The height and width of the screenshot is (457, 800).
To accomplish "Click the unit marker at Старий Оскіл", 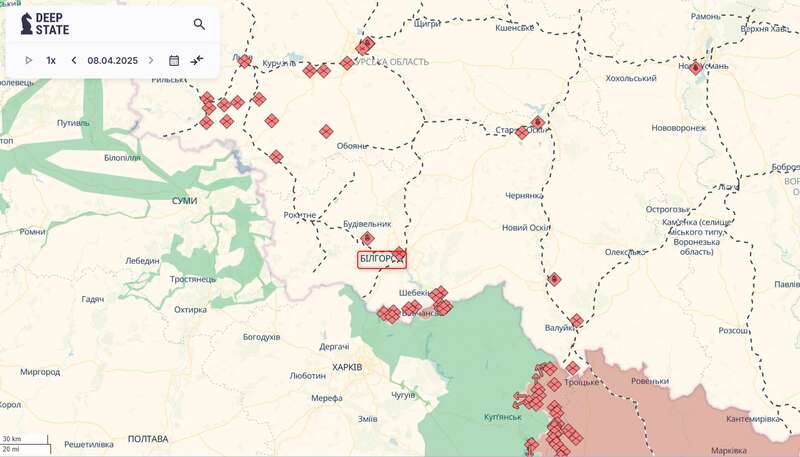I will [x=537, y=122].
